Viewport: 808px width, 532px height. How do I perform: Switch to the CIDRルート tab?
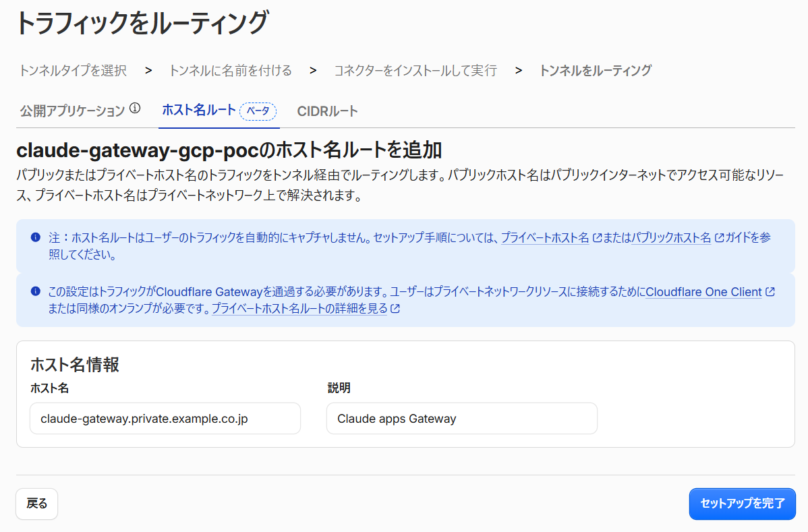click(x=327, y=111)
